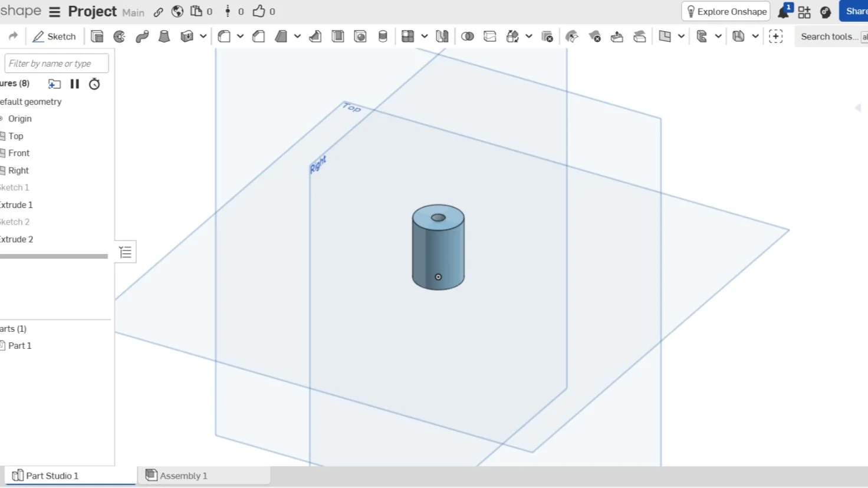Open the pattern tools dropdown arrow
The height and width of the screenshot is (488, 868).
[424, 37]
